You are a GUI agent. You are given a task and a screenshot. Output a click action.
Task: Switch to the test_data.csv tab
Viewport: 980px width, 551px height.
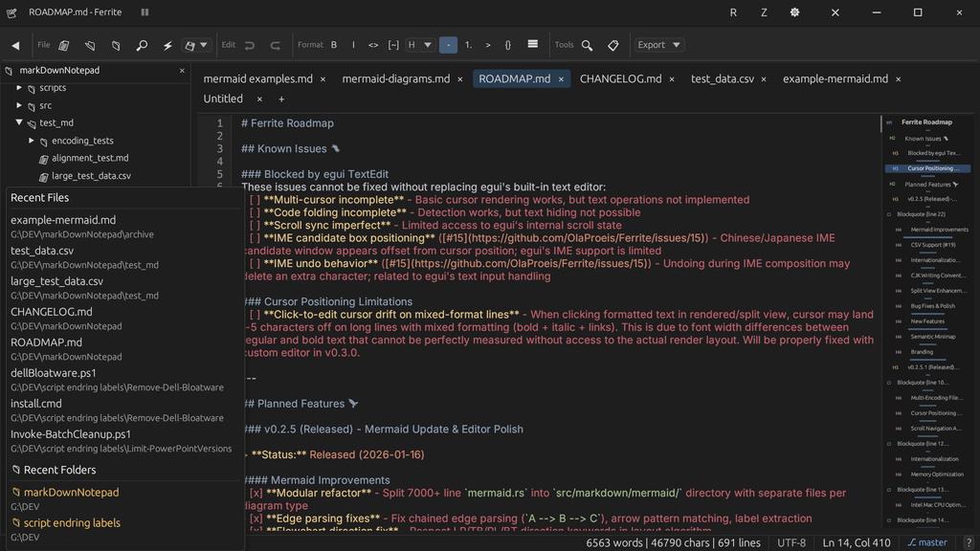point(723,78)
